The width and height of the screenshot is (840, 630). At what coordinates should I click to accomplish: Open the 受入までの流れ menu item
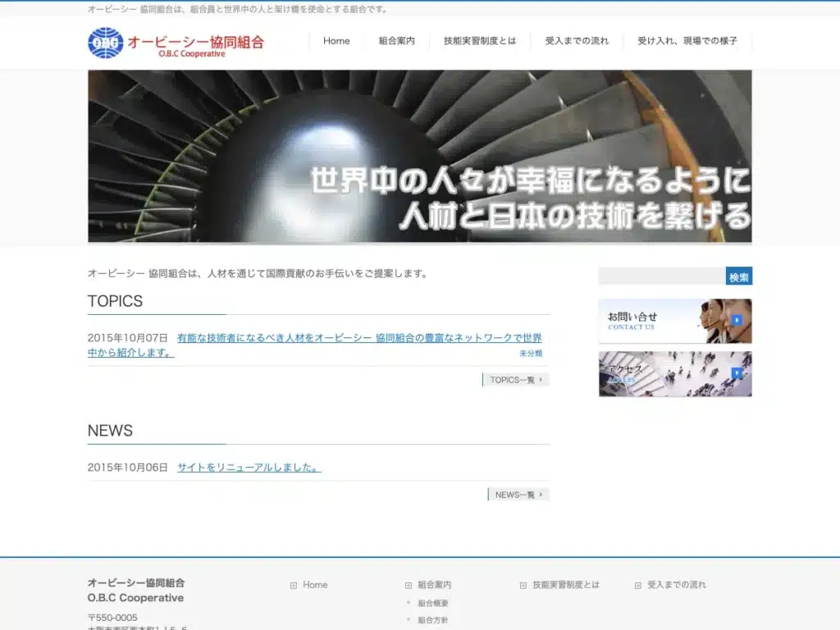[577, 41]
